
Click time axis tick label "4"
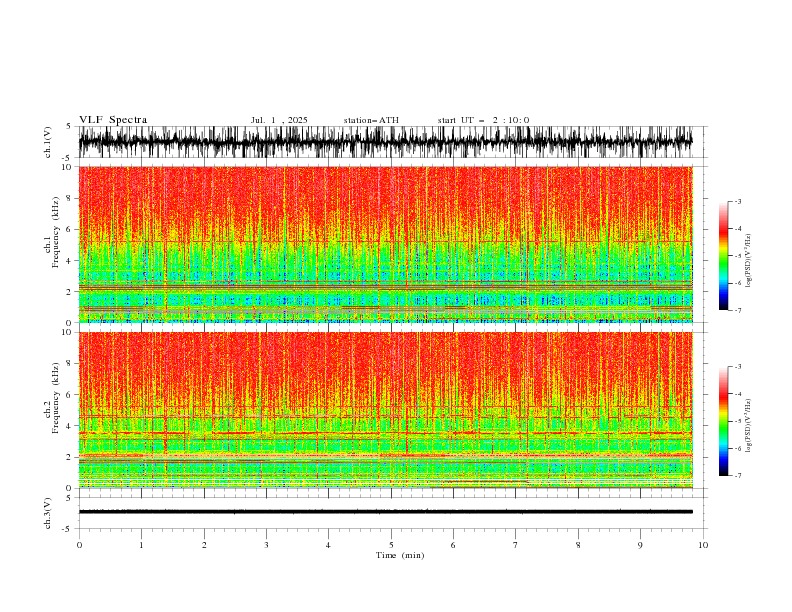(x=328, y=545)
